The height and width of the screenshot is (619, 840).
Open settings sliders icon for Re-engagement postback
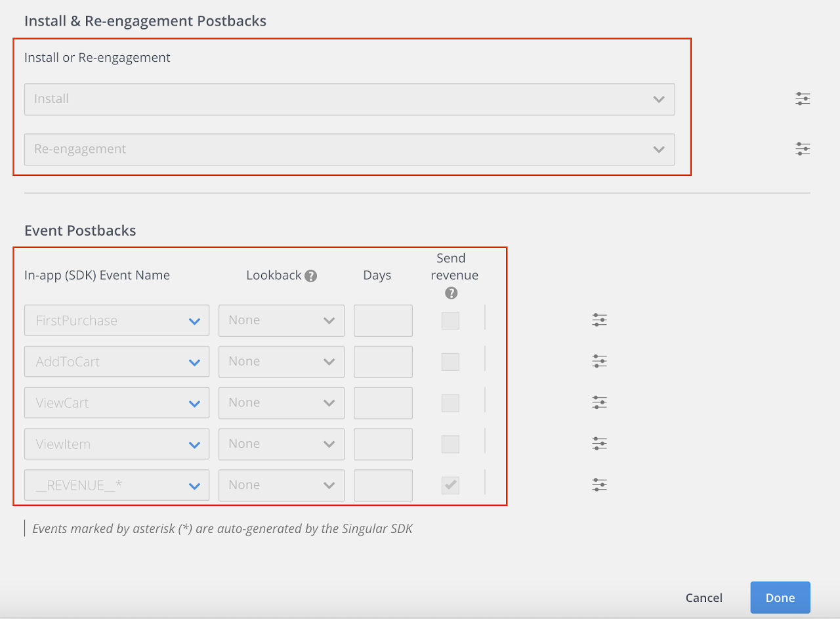[803, 149]
